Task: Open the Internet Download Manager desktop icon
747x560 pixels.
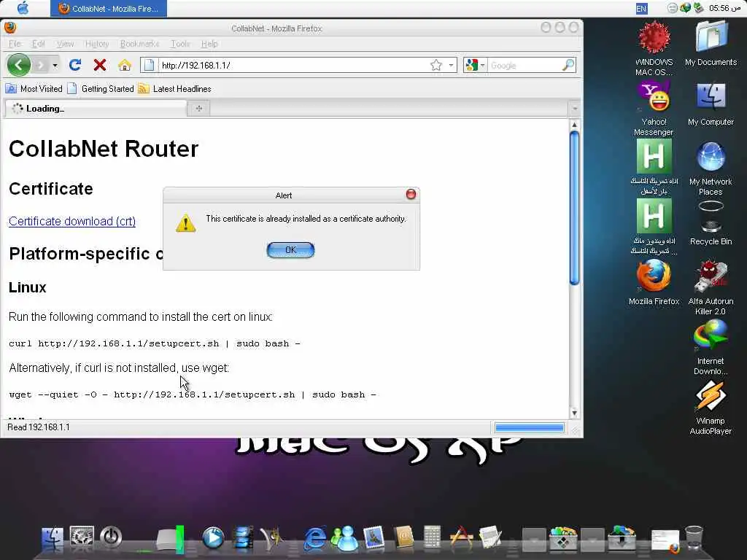Action: pyautogui.click(x=711, y=348)
